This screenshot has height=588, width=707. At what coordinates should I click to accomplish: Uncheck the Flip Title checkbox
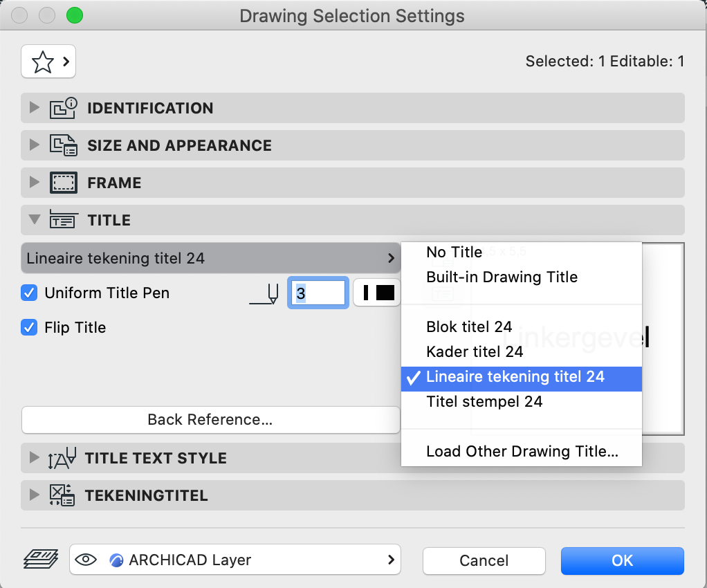29,327
